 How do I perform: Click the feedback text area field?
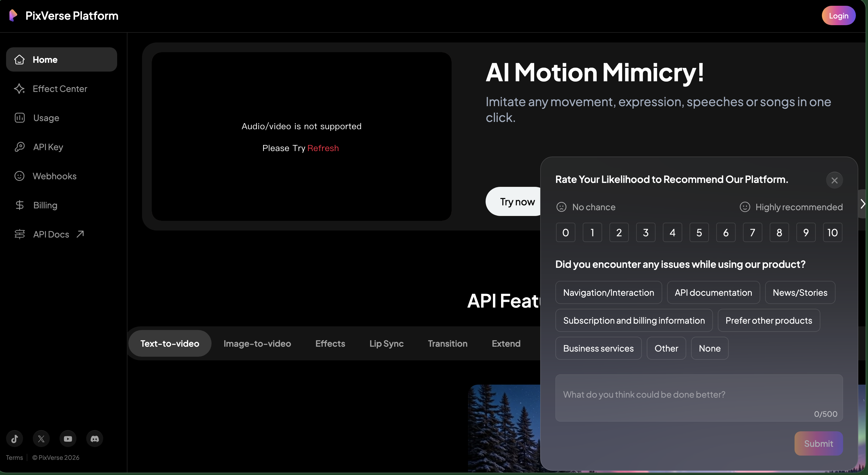click(x=699, y=398)
